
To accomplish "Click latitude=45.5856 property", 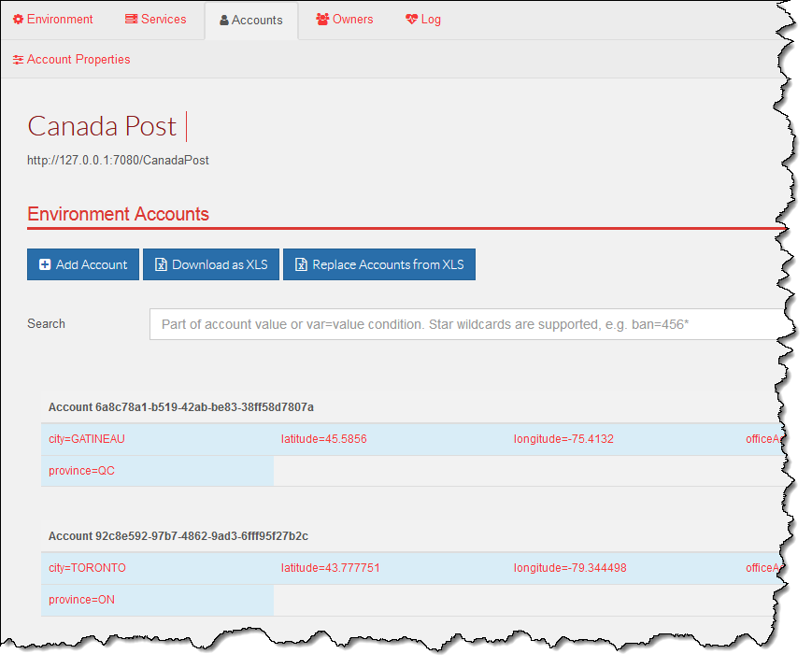I will 323,439.
